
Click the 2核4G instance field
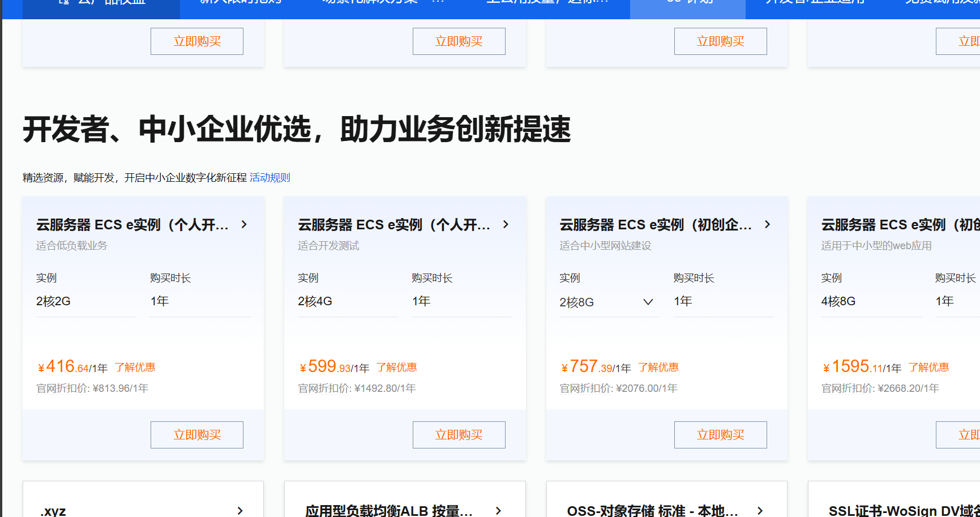348,302
